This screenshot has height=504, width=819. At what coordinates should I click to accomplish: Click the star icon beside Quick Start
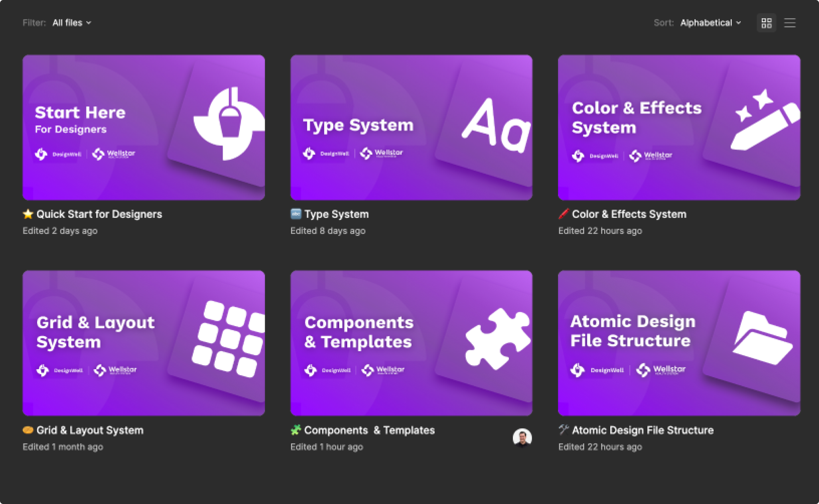(x=28, y=214)
